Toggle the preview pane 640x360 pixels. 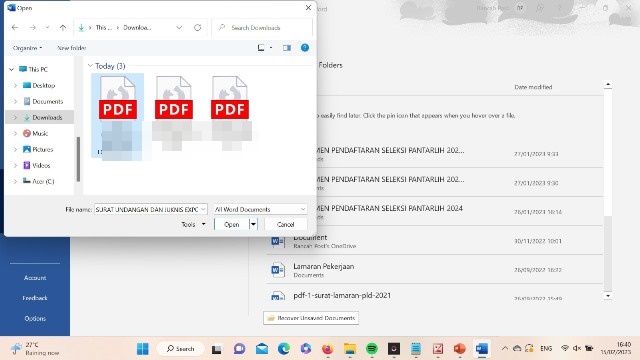287,48
